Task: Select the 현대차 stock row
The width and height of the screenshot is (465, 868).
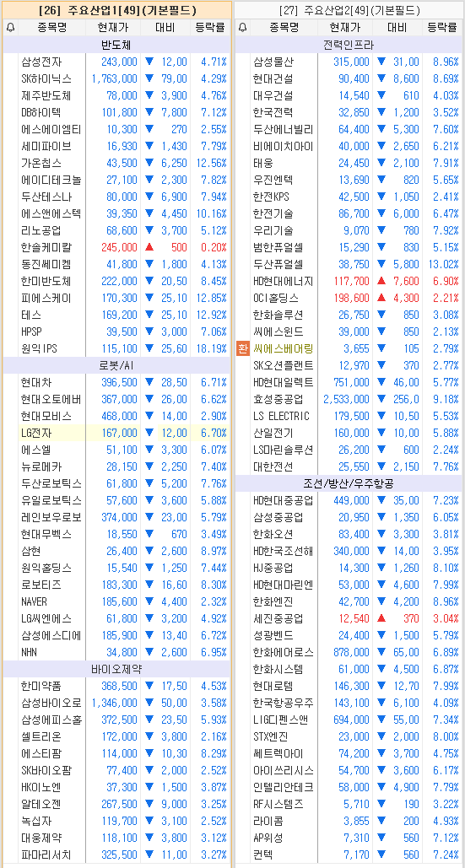Action: pos(116,382)
